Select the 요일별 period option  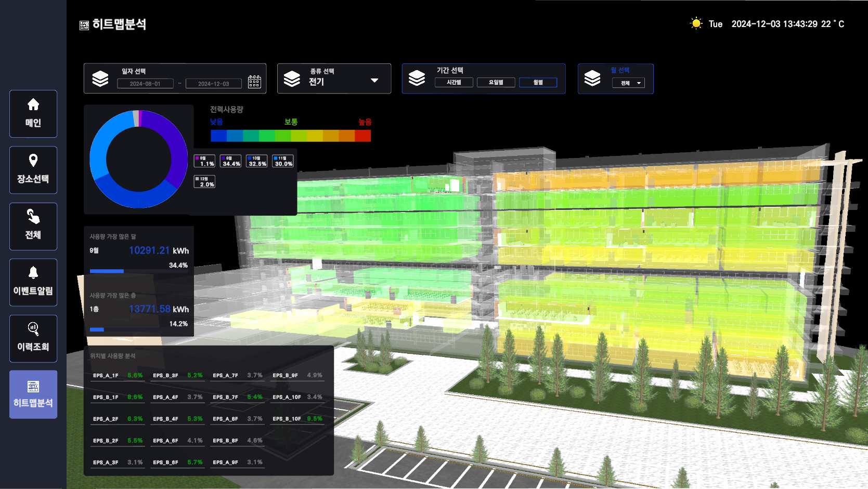[496, 82]
